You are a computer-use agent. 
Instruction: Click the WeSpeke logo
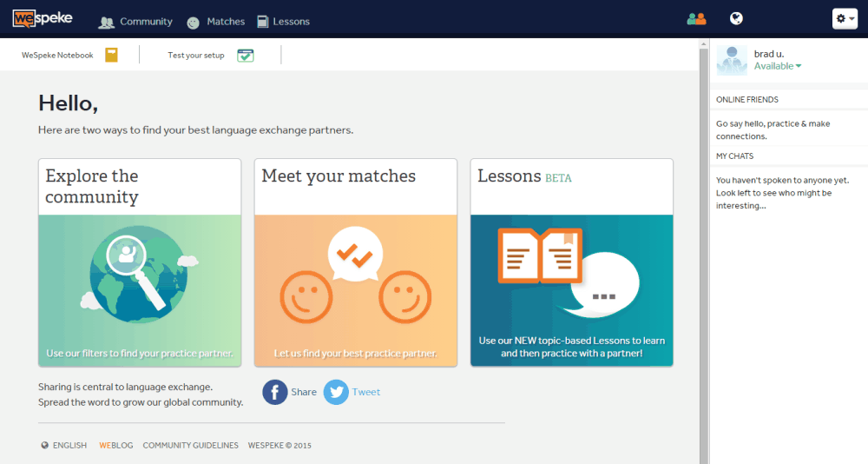(43, 18)
